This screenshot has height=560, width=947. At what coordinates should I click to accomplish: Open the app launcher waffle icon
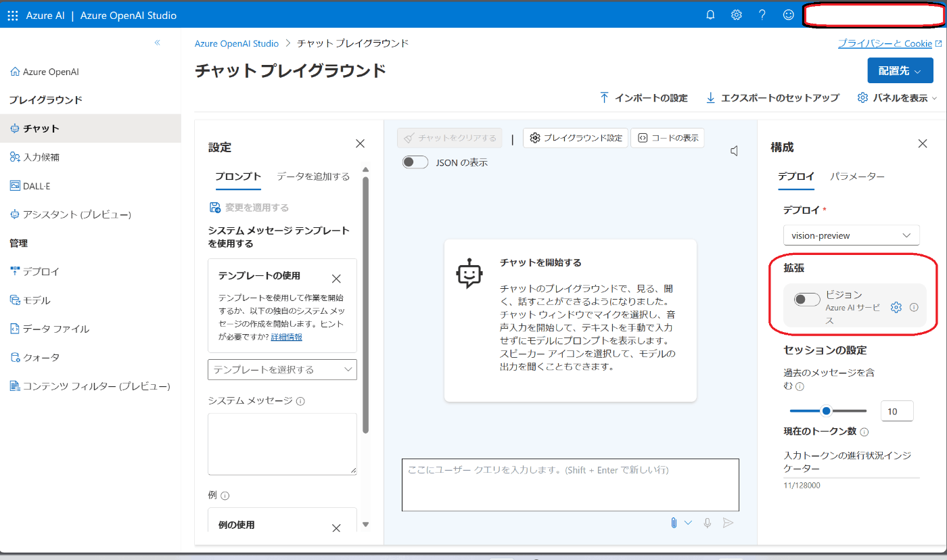click(12, 15)
